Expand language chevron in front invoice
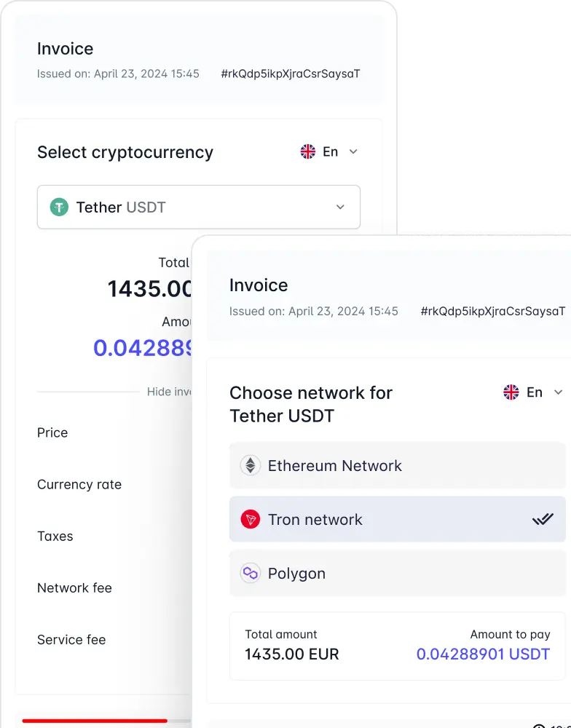Screen dimensions: 571x728 [x=559, y=392]
